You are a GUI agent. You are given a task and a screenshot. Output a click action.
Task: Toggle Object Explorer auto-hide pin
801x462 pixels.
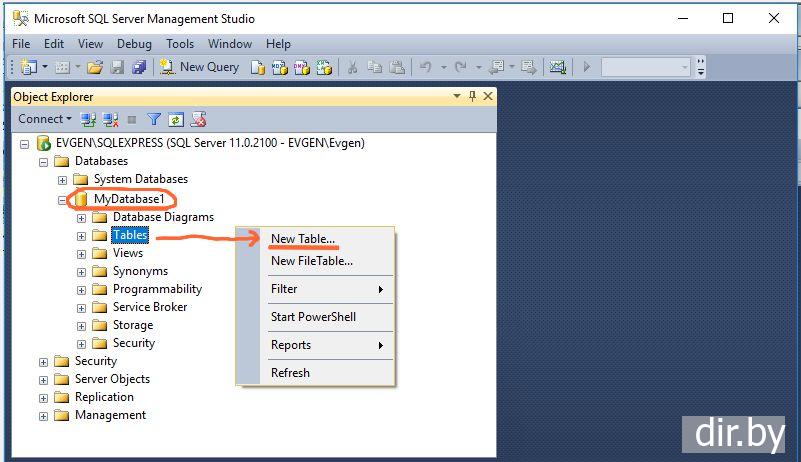coord(473,96)
